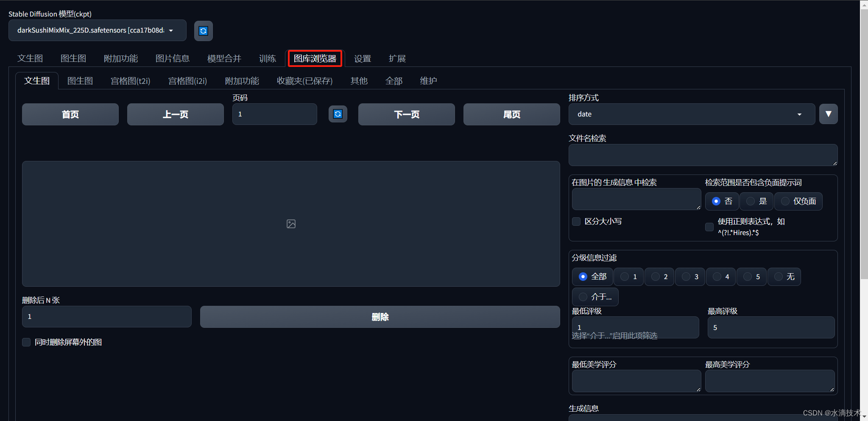
Task: Open the 图片信息 tab
Action: [173, 58]
